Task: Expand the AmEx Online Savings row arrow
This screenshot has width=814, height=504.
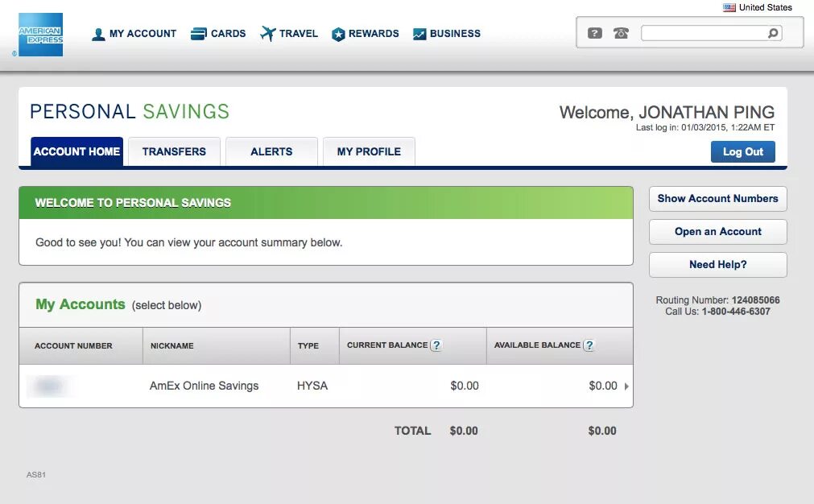Action: point(626,386)
